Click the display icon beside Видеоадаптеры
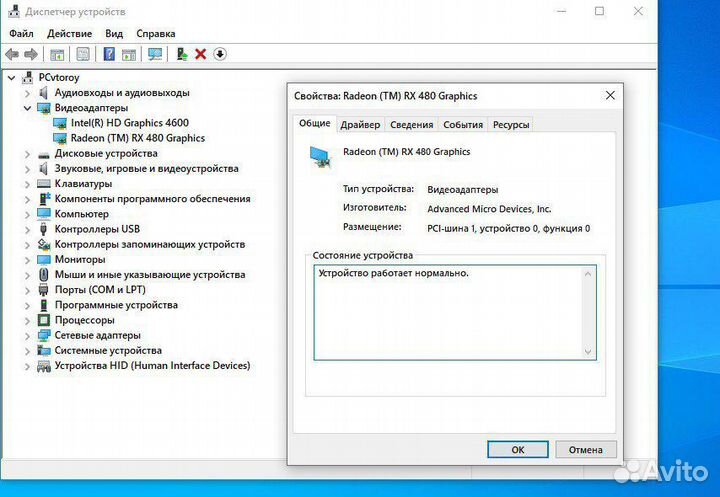The width and height of the screenshot is (720, 497). click(44, 108)
